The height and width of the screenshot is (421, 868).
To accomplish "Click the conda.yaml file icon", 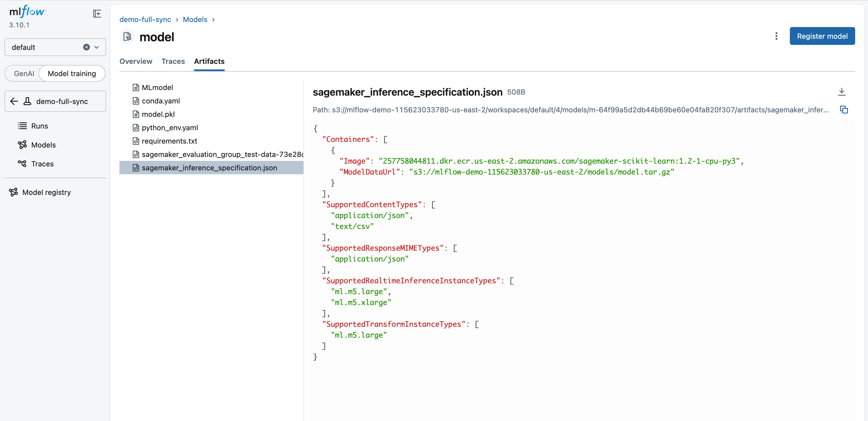I will 136,101.
